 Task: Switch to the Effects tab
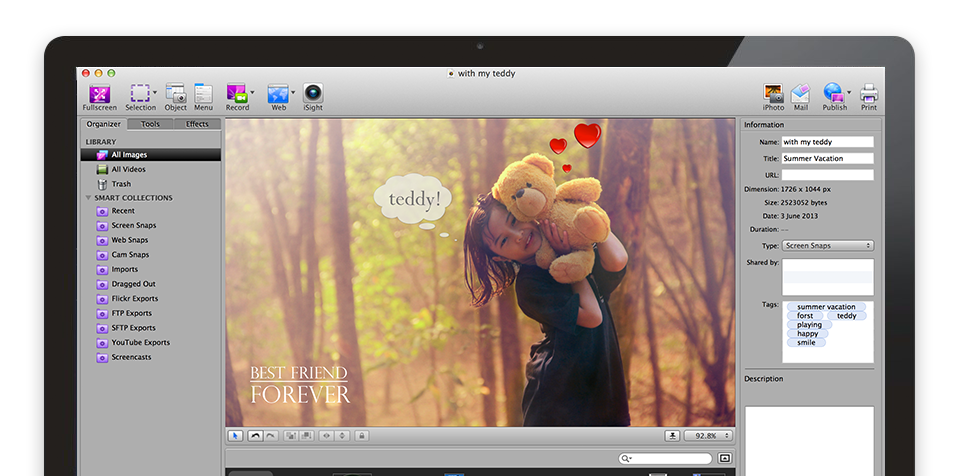(197, 124)
